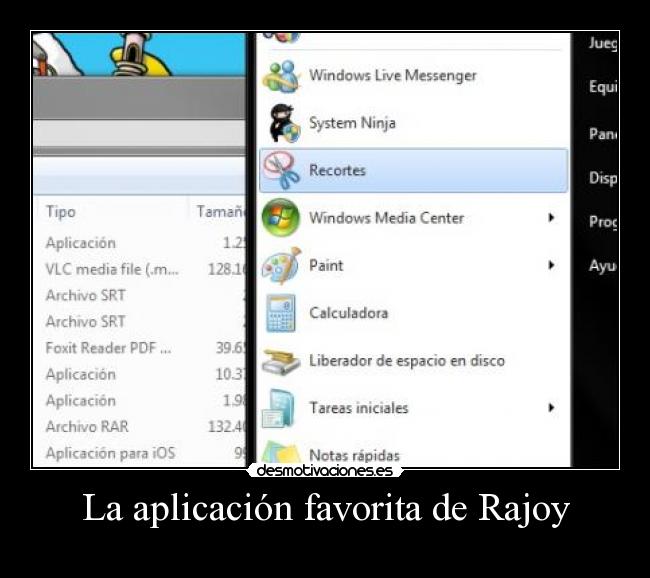Image resolution: width=650 pixels, height=578 pixels.
Task: Select the Archivo RAR row
Action: 141,427
